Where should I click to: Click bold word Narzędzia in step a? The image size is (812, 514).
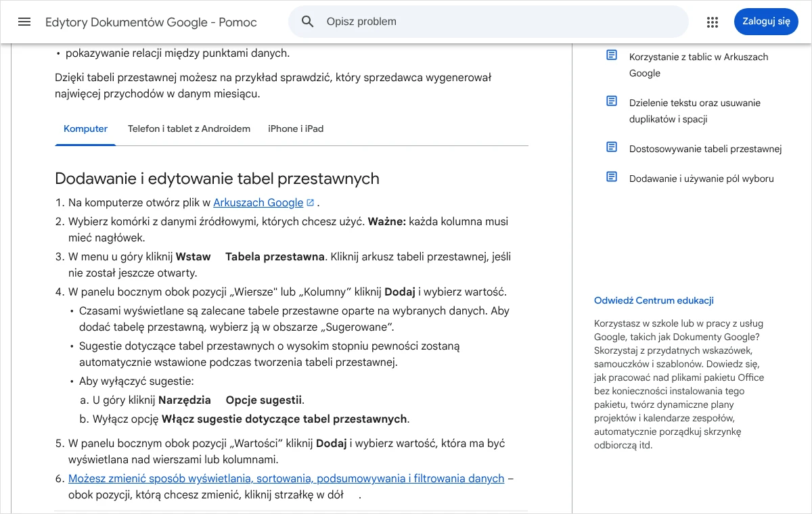point(185,400)
